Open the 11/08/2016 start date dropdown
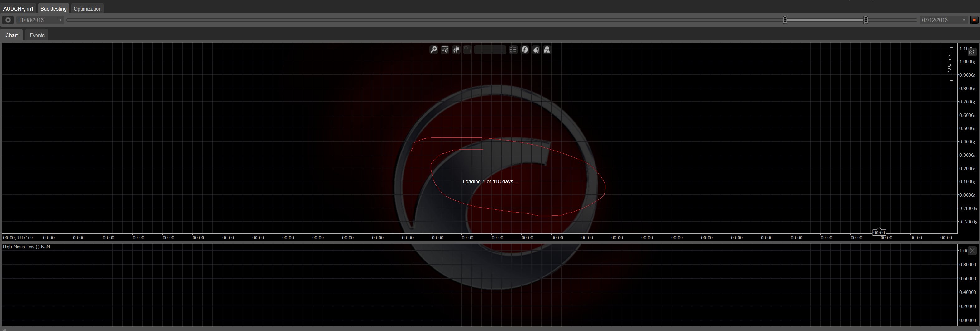980x331 pixels. point(40,20)
